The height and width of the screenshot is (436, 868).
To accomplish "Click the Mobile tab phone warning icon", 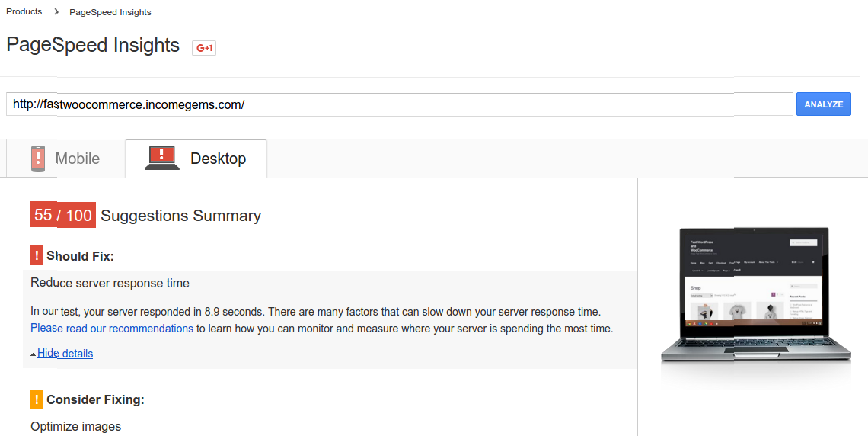I will pos(37,159).
